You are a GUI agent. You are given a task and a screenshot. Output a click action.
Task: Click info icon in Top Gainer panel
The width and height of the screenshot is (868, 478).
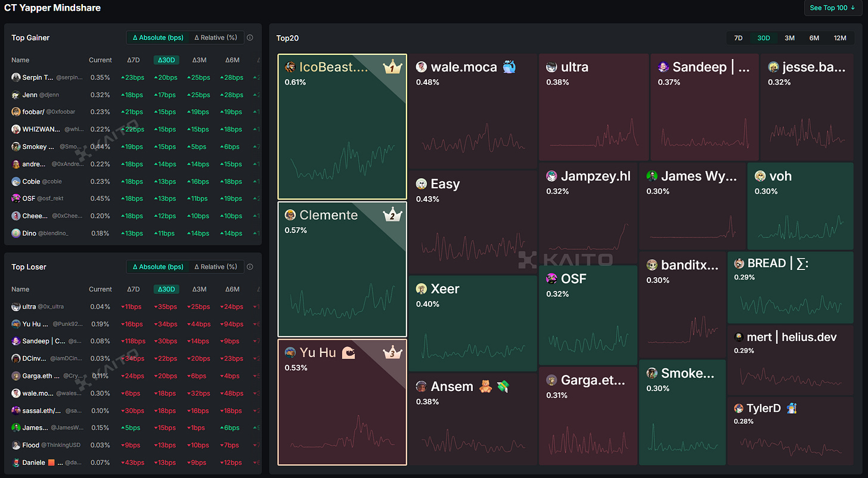(x=250, y=38)
